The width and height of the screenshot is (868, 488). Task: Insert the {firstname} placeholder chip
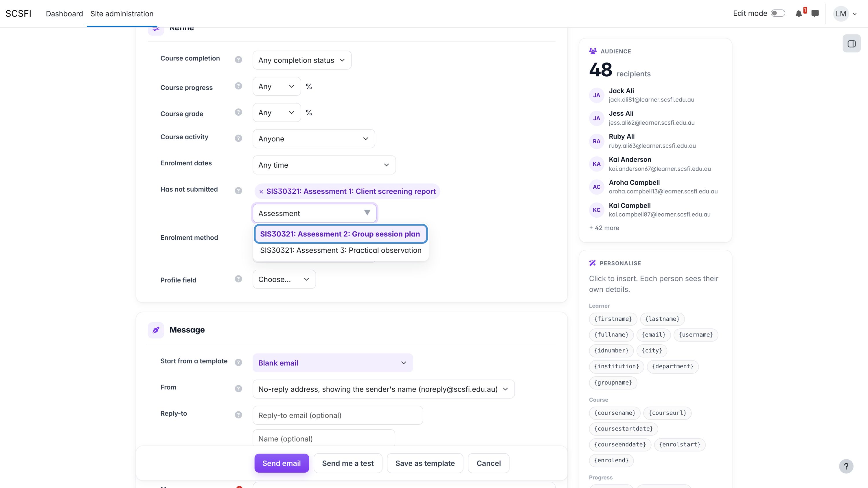pyautogui.click(x=613, y=319)
